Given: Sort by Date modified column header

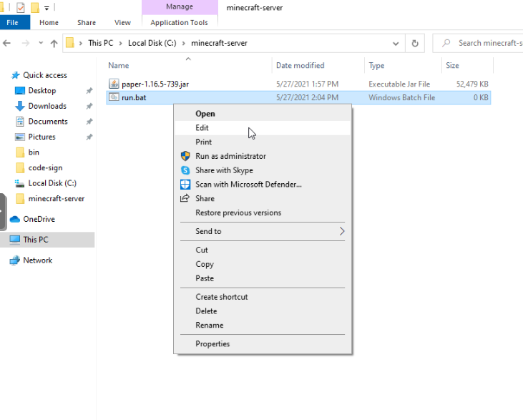Looking at the screenshot, I should tap(300, 65).
